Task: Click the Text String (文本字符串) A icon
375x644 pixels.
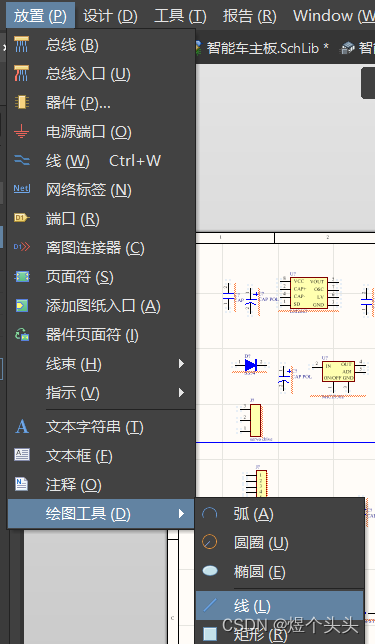Action: 22,426
